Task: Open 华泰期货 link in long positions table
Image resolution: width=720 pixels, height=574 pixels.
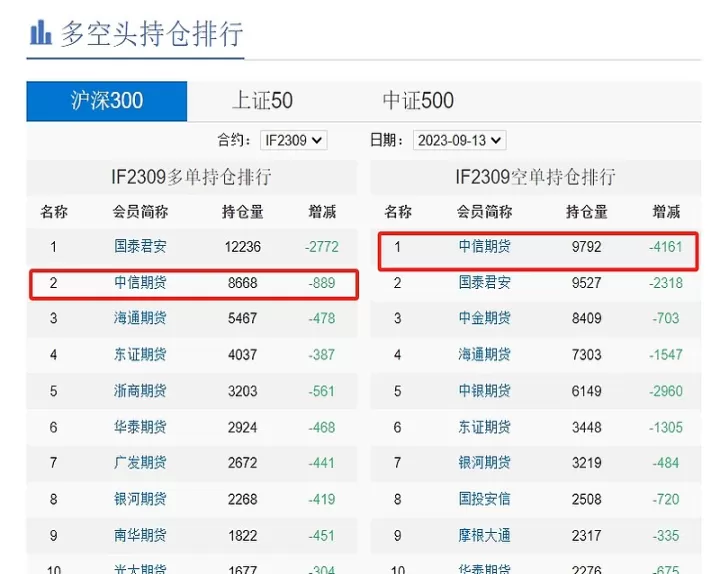Action: (x=140, y=427)
